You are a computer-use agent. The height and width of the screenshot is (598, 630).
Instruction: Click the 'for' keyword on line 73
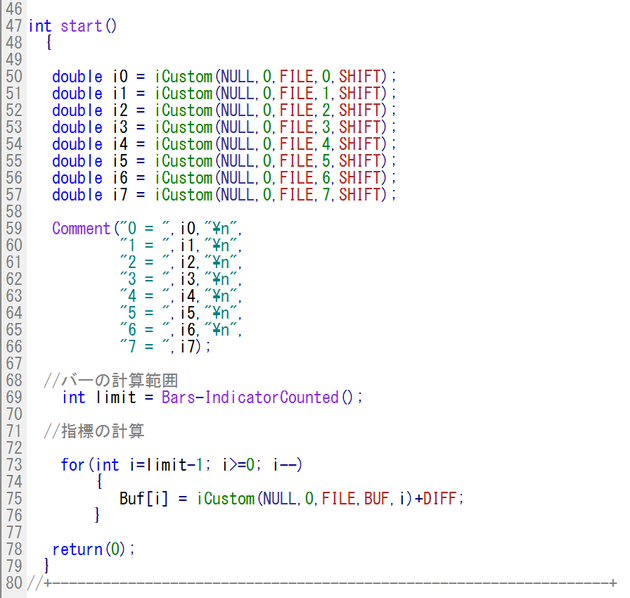[73, 465]
